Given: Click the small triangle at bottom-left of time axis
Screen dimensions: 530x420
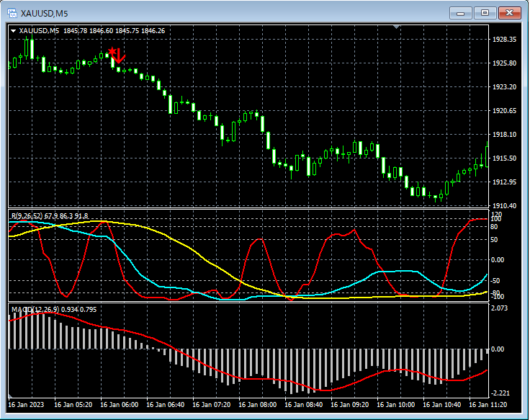Looking at the screenshot, I should click(x=11, y=397).
